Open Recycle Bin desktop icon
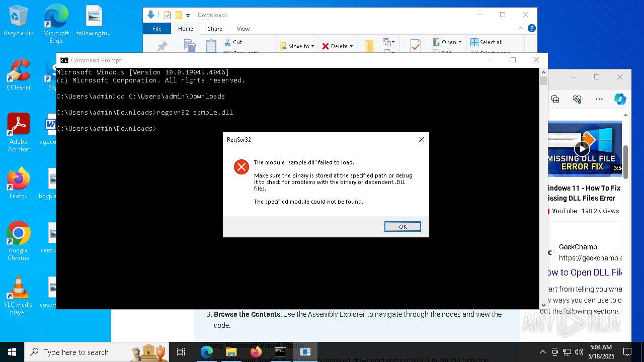 (x=19, y=21)
